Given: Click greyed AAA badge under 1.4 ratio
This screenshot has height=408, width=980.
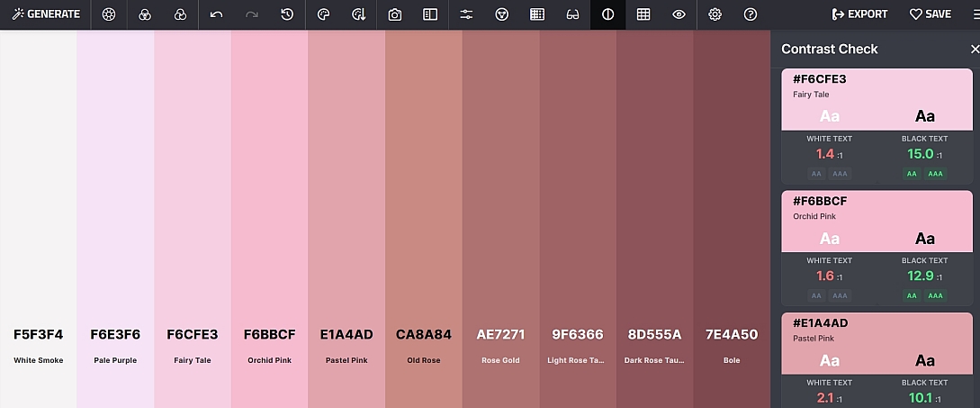Looking at the screenshot, I should 840,174.
